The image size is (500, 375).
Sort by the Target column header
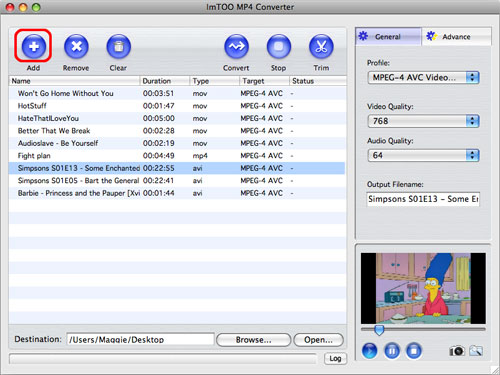[x=265, y=81]
